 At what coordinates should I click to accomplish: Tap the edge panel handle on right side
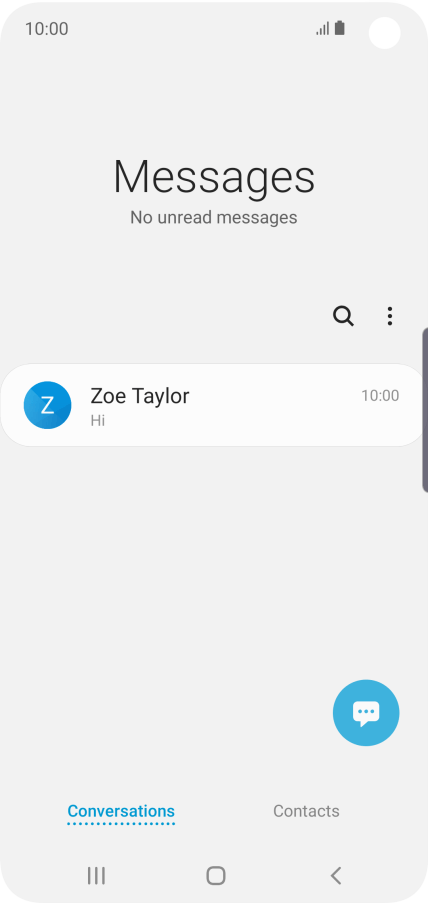[425, 410]
